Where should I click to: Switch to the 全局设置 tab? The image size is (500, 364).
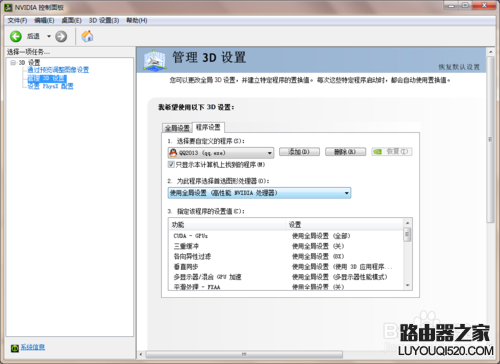tap(177, 128)
